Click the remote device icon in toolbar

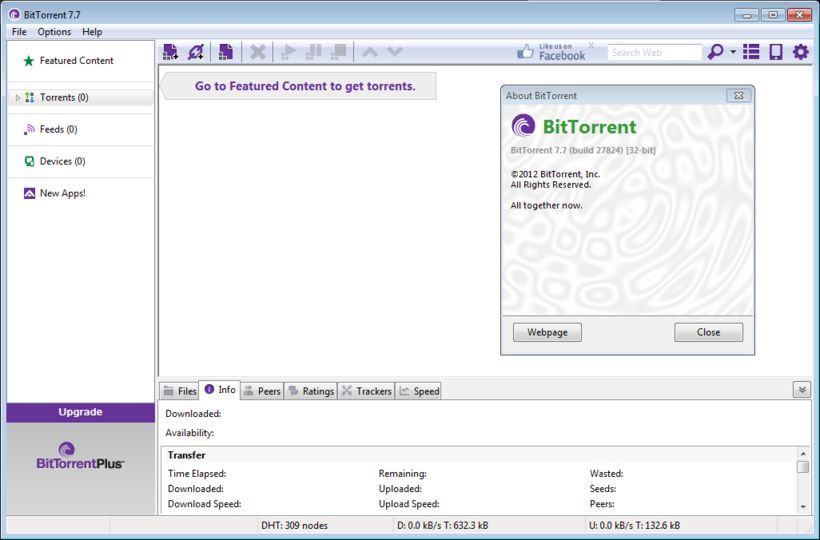click(775, 52)
